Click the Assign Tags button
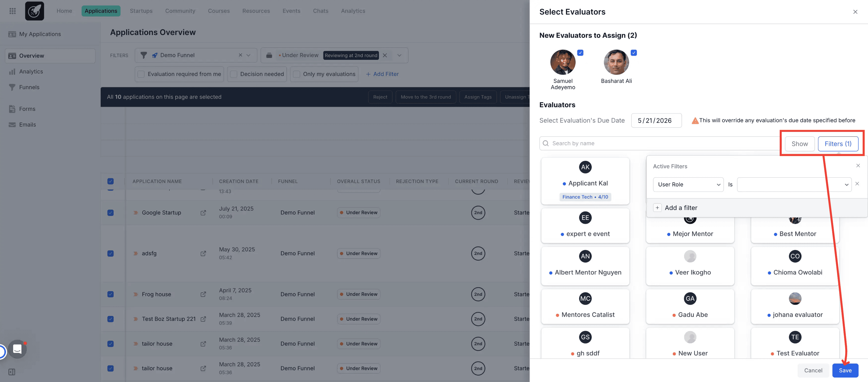868x382 pixels. tap(478, 97)
